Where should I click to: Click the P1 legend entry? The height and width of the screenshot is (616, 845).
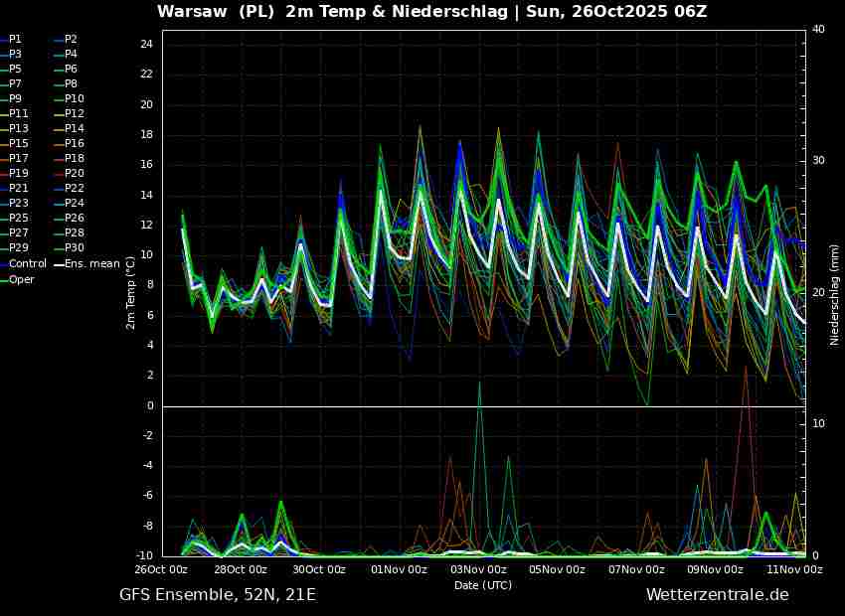click(11, 40)
